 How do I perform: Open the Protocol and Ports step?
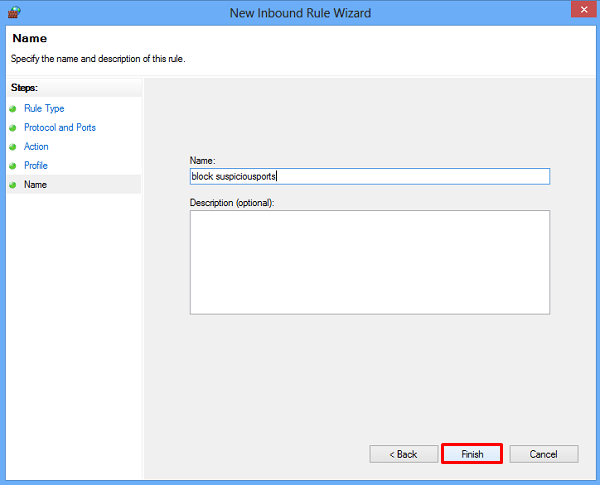[x=60, y=127]
